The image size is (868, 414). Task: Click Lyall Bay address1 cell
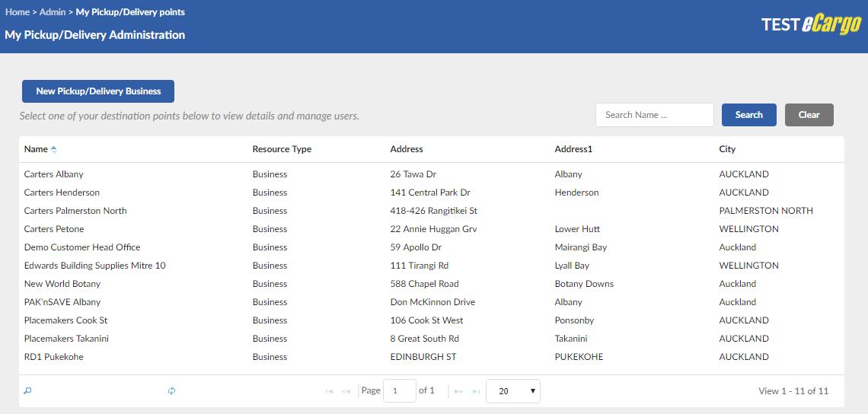[572, 265]
